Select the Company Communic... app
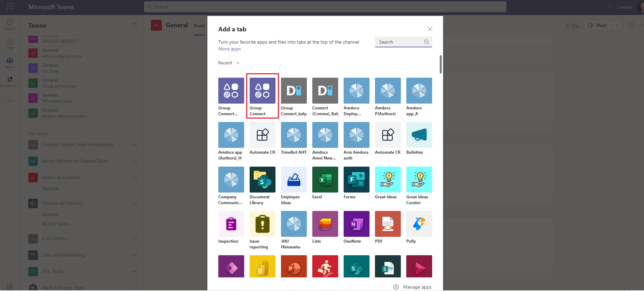The width and height of the screenshot is (644, 291). [231, 186]
